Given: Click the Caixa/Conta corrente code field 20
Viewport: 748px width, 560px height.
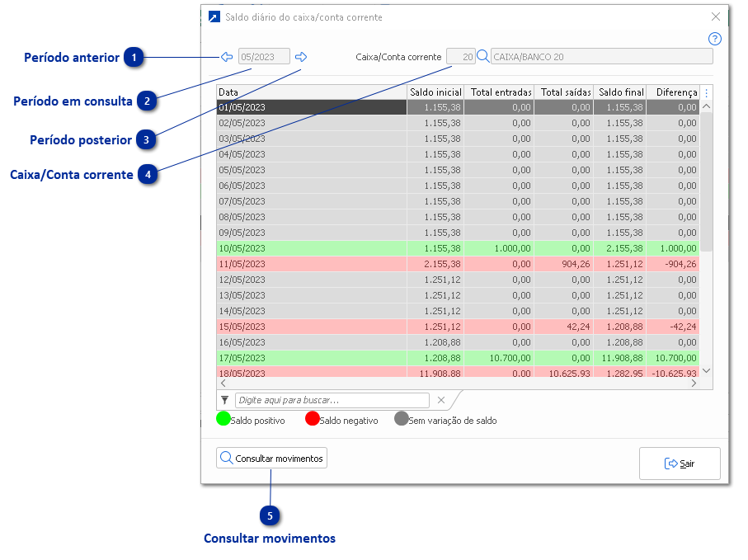Looking at the screenshot, I should pyautogui.click(x=460, y=57).
